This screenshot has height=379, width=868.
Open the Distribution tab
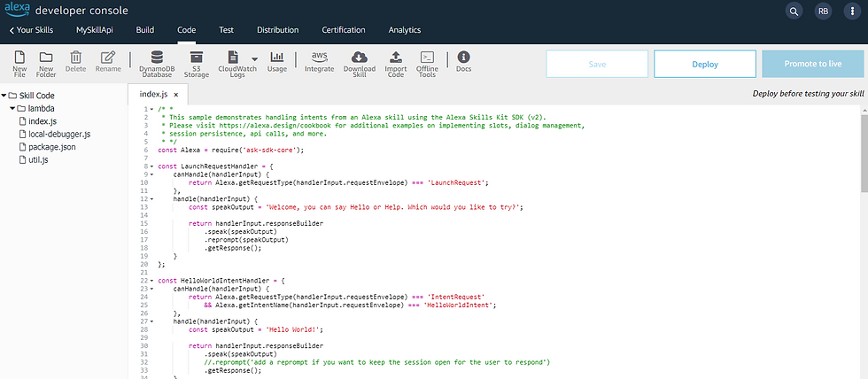[278, 30]
